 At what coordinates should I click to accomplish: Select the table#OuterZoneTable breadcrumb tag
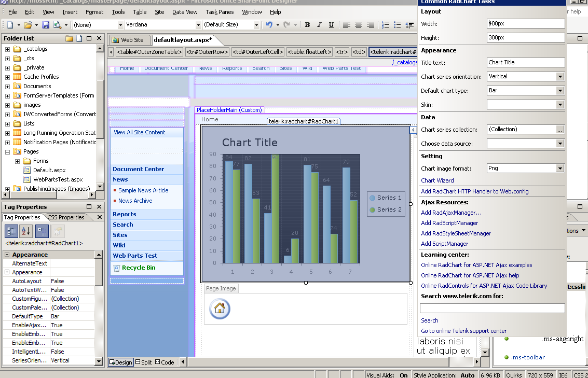[149, 52]
